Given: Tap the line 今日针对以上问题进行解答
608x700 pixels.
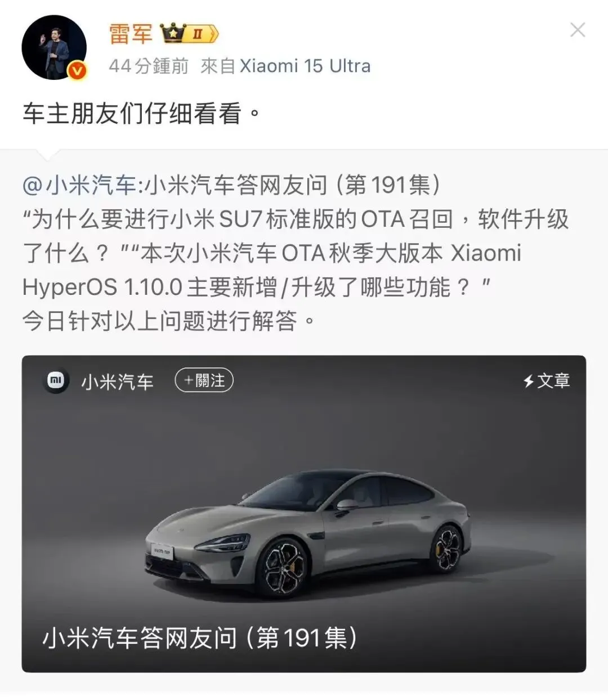Looking at the screenshot, I should [169, 321].
